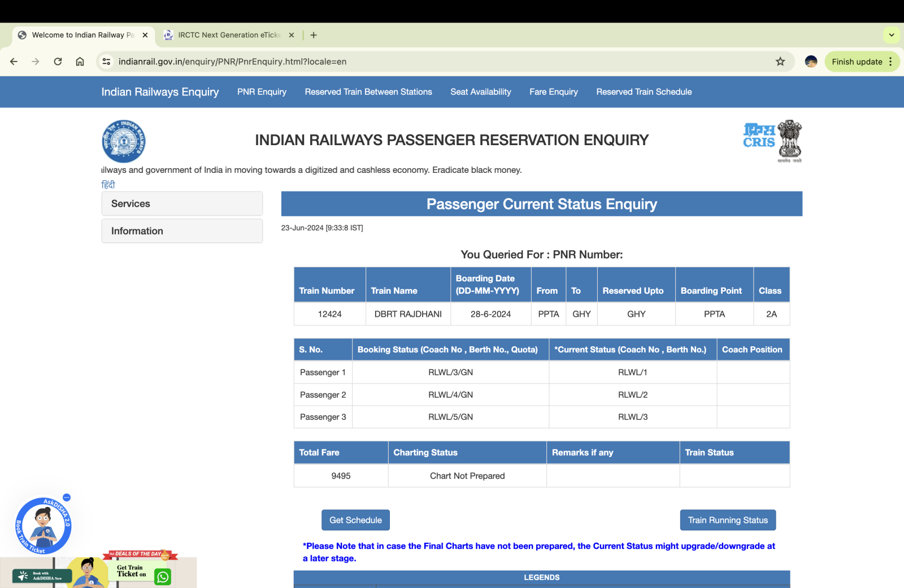
Task: Go to Seat Availability
Action: [x=481, y=92]
